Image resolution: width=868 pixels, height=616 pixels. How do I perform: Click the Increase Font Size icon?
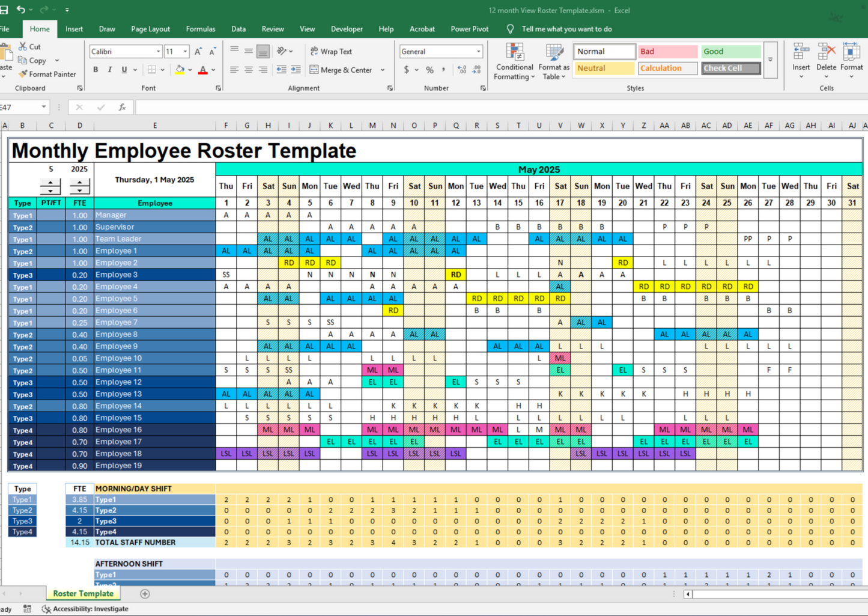pos(198,52)
